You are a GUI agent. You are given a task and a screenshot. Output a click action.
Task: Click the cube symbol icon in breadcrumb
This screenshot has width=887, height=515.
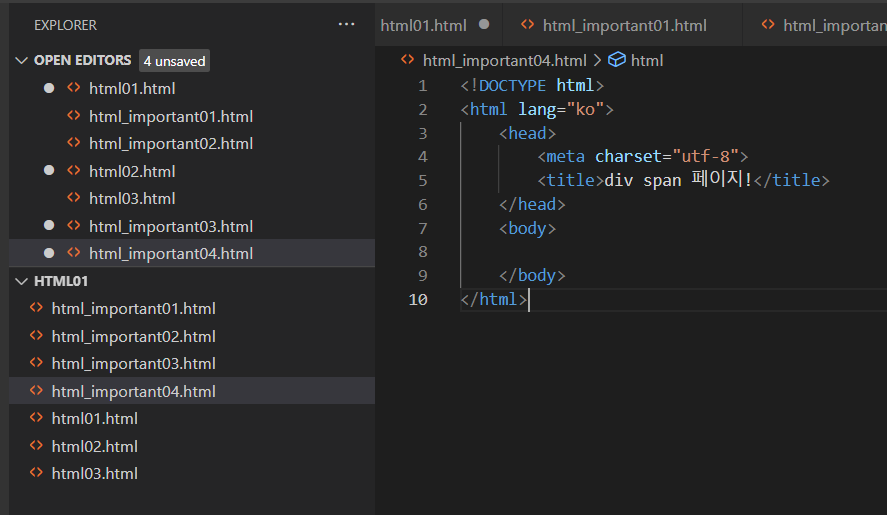(x=617, y=59)
